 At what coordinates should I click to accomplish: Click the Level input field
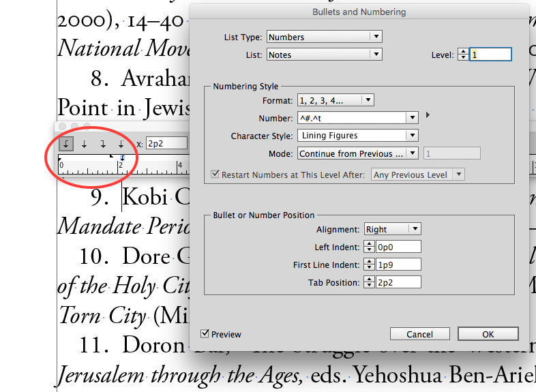coord(490,55)
